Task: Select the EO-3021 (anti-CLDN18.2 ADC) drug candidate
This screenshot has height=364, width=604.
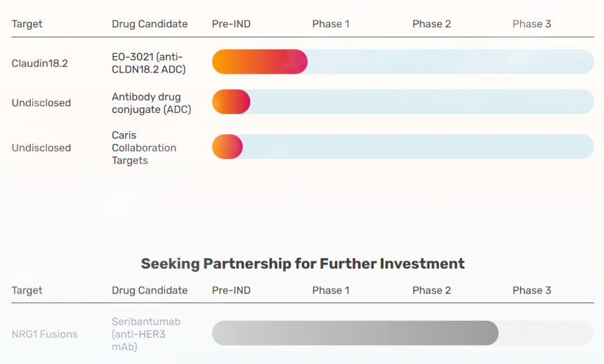Action: [148, 63]
